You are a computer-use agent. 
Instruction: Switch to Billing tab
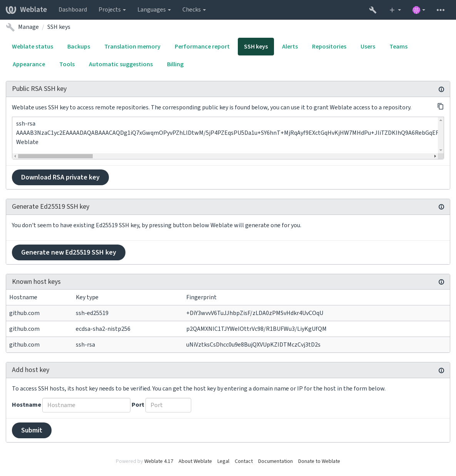pyautogui.click(x=175, y=64)
